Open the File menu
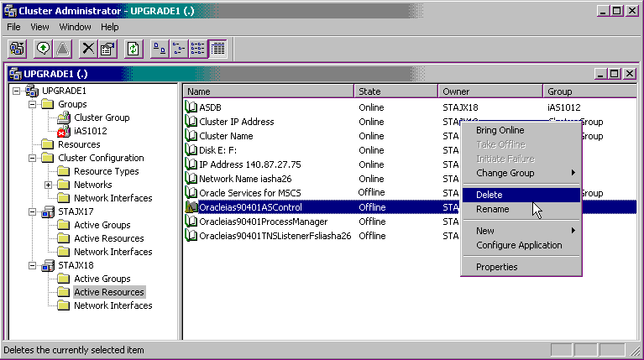The image size is (644, 360). pyautogui.click(x=13, y=27)
